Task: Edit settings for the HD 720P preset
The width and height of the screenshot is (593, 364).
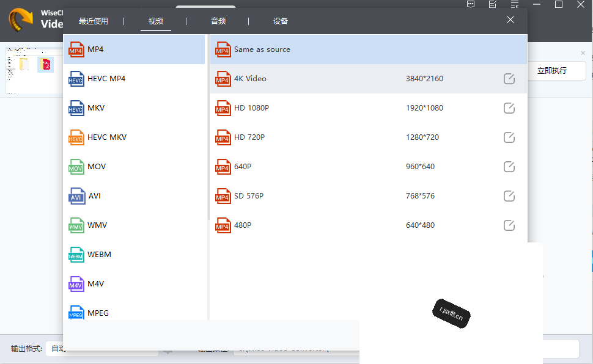Action: pyautogui.click(x=509, y=137)
